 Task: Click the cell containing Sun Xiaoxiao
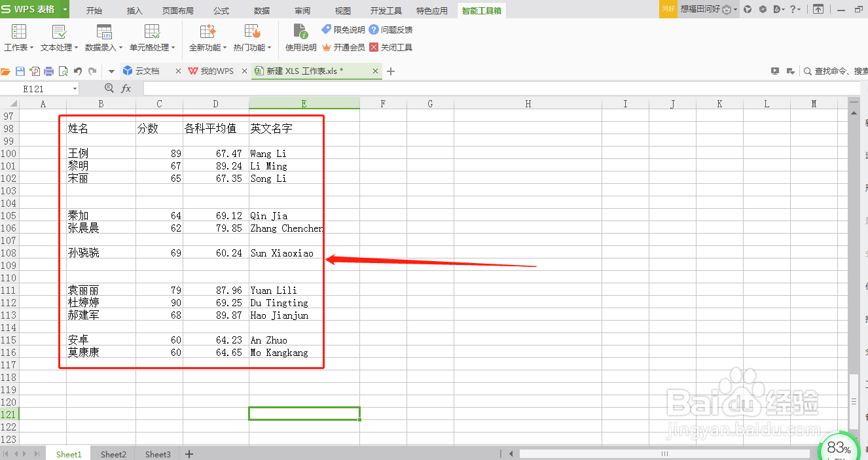304,253
